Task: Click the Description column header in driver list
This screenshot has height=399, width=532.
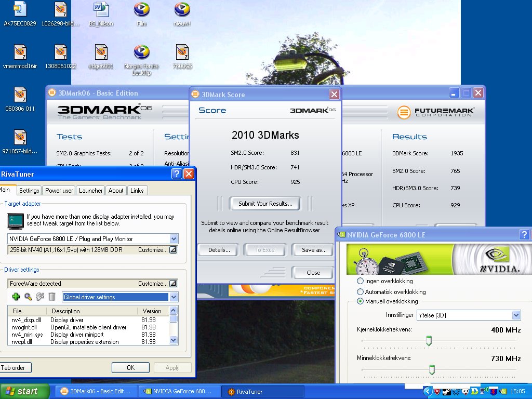Action: tap(92, 311)
